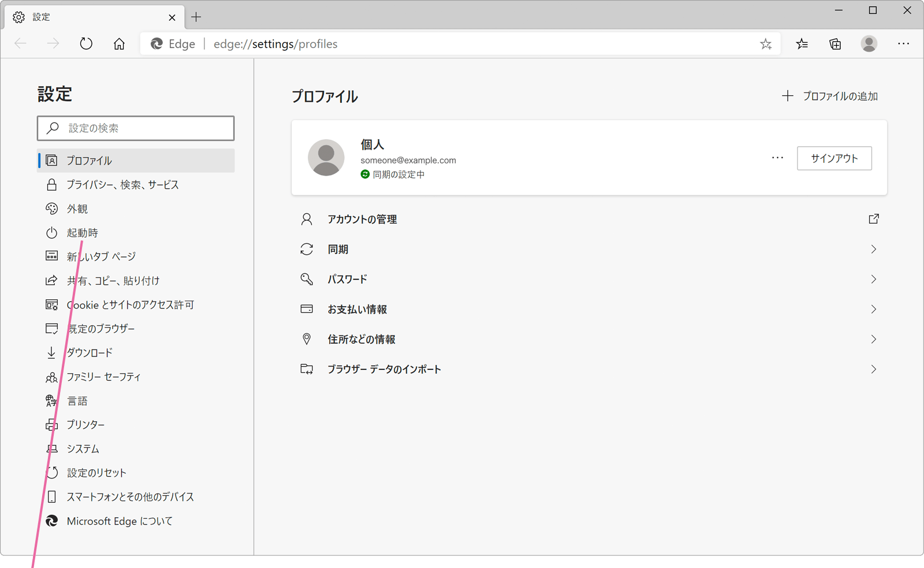The height and width of the screenshot is (568, 924).
Task: Click the 住所などの情報 location pin icon
Action: click(x=307, y=339)
